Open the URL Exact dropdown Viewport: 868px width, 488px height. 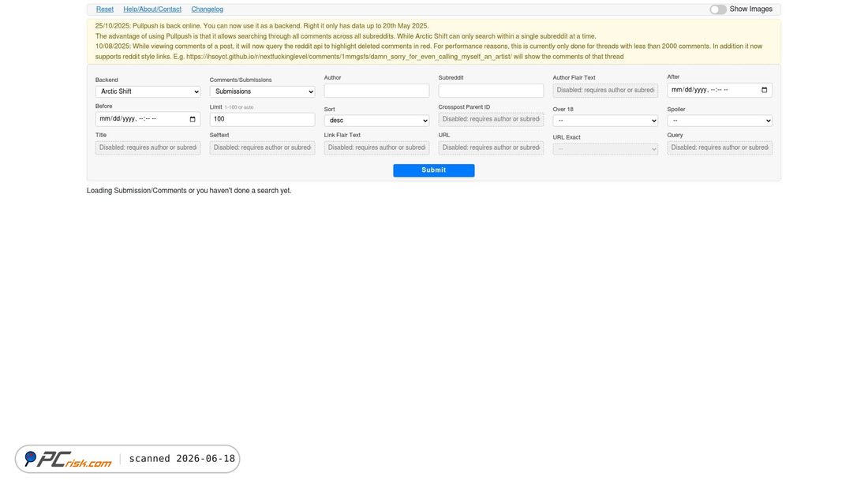point(605,149)
